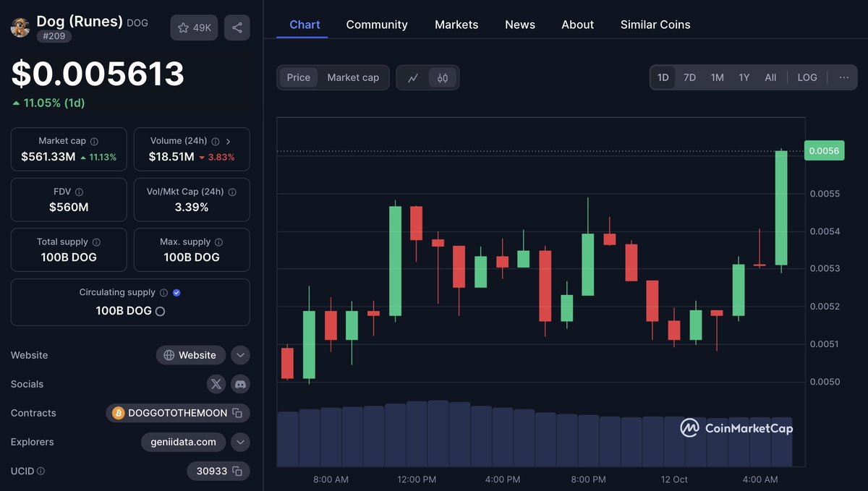Switch to line chart view icon
868x491 pixels.
pyautogui.click(x=413, y=77)
